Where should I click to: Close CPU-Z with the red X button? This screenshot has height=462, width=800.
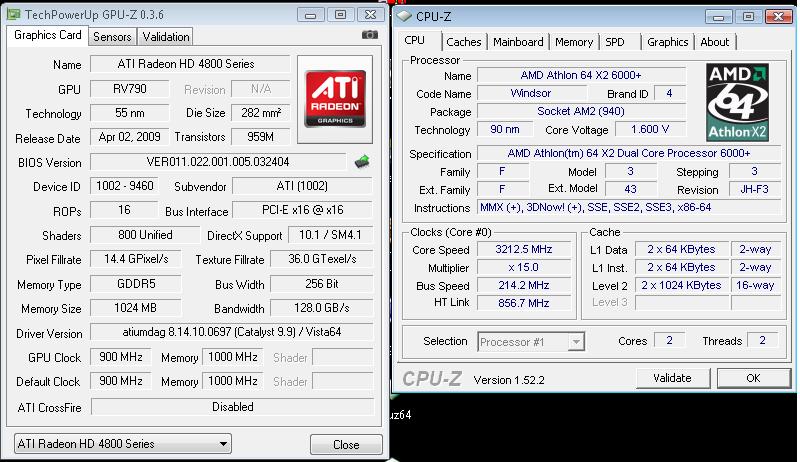[x=779, y=17]
